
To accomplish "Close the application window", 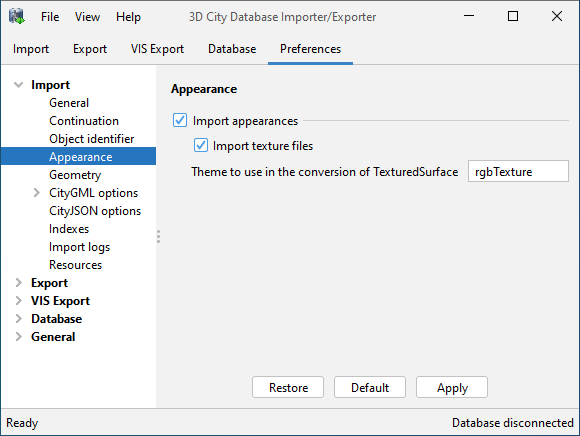I will tap(557, 16).
